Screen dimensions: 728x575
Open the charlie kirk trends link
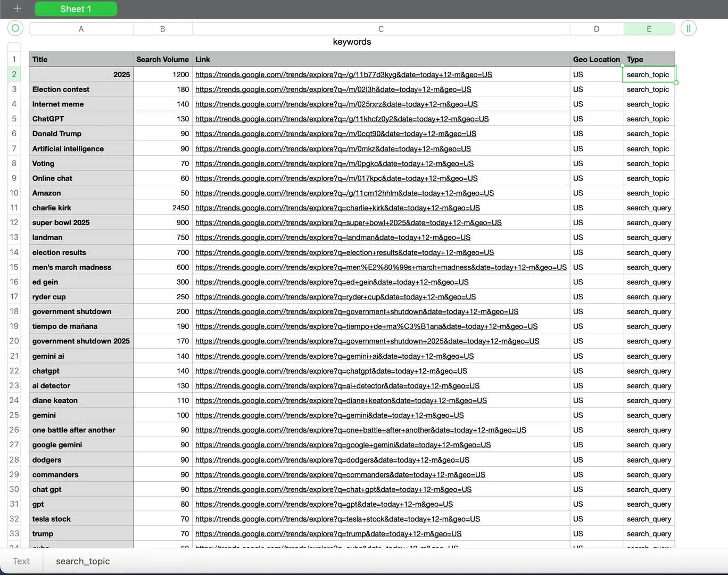pyautogui.click(x=337, y=208)
